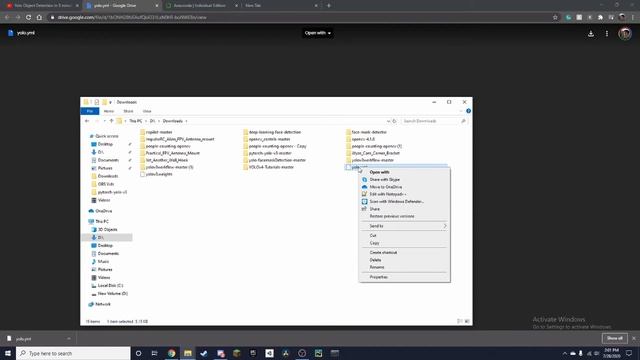Select This PC in navigation pane
This screenshot has width=640, height=360.
click(102, 222)
